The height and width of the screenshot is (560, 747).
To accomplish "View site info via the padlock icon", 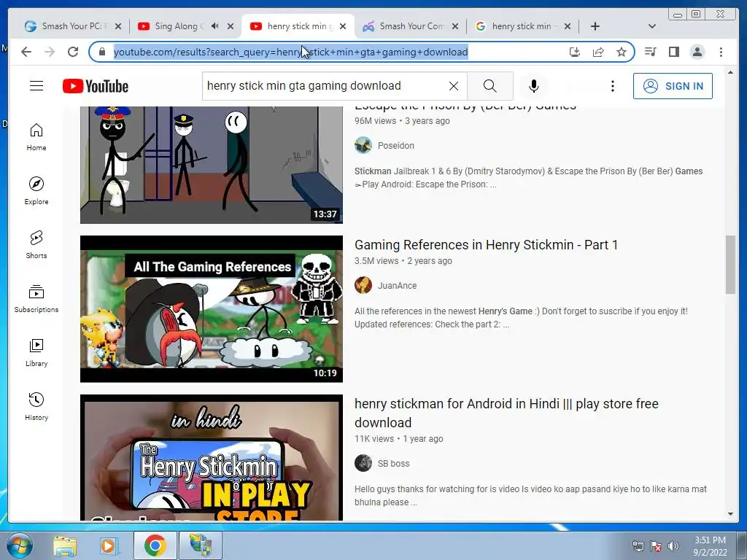I will 102,52.
